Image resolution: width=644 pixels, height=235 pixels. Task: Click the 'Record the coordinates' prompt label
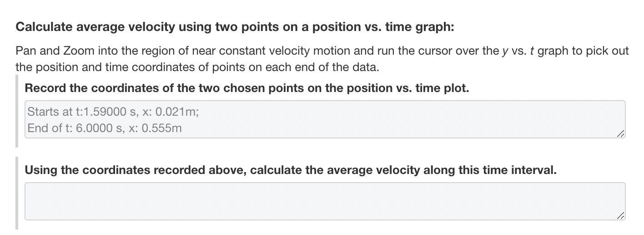247,88
